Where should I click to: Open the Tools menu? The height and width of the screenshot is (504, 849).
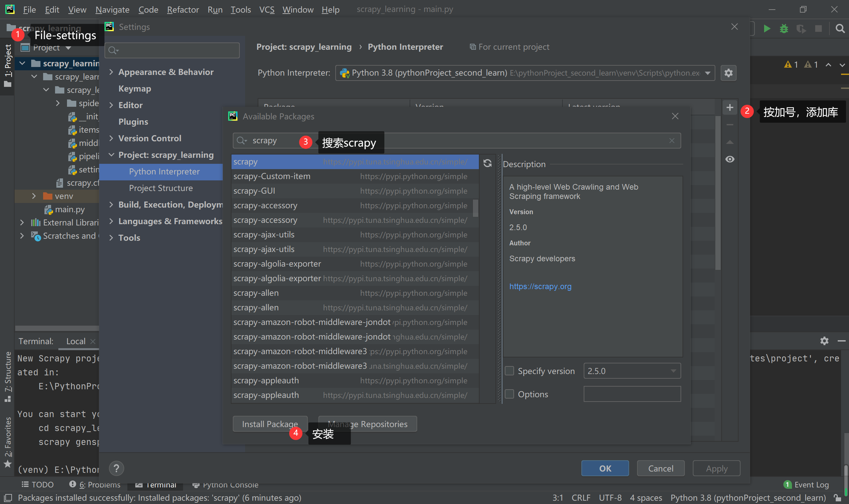click(x=241, y=10)
